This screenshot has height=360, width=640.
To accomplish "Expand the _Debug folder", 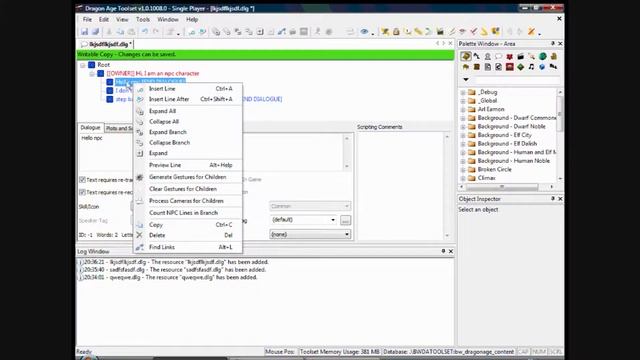I will click(463, 92).
